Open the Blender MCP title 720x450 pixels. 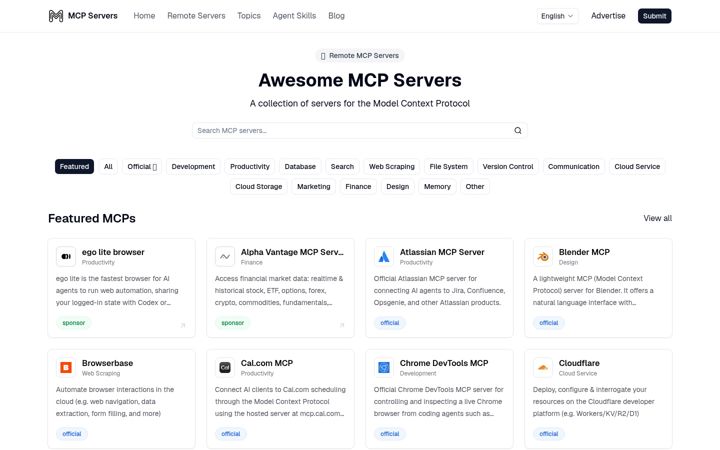tap(584, 252)
